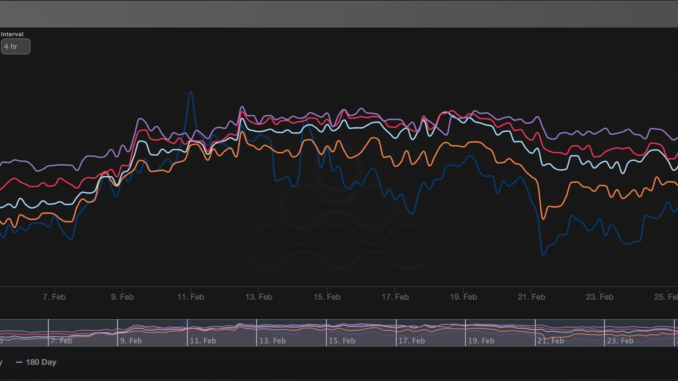Click the 23. Feb label on main axis
Image resolution: width=678 pixels, height=381 pixels.
(x=600, y=297)
